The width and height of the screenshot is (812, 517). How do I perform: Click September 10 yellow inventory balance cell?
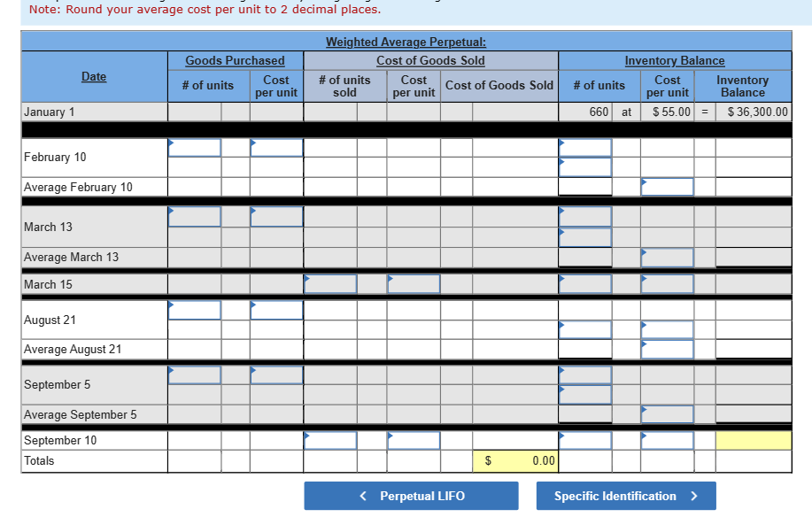754,440
